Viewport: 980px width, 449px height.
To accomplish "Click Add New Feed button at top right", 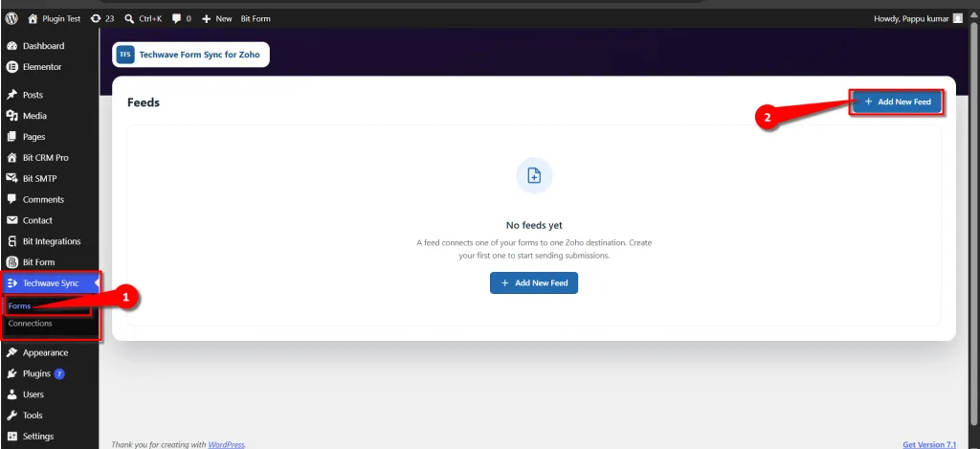I will (898, 101).
